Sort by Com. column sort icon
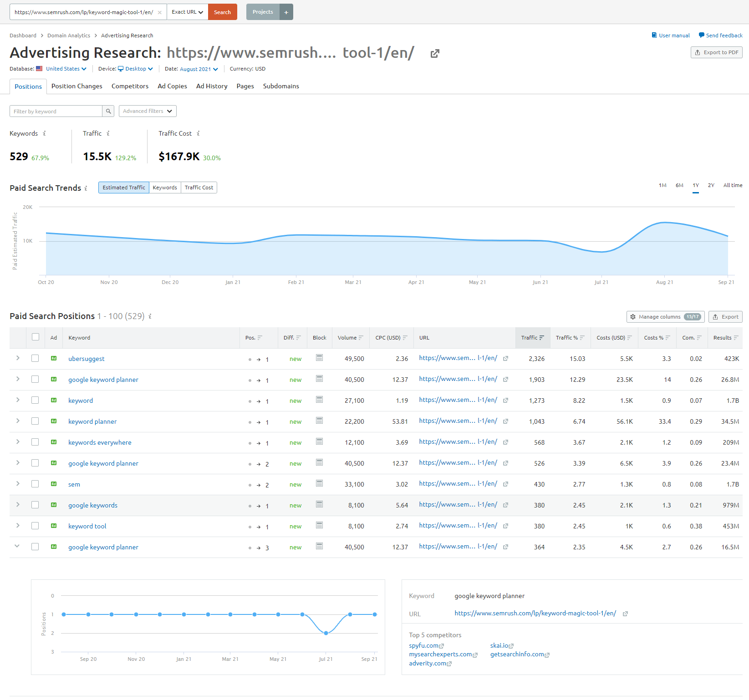Screen dimensions: 749x700 699,338
